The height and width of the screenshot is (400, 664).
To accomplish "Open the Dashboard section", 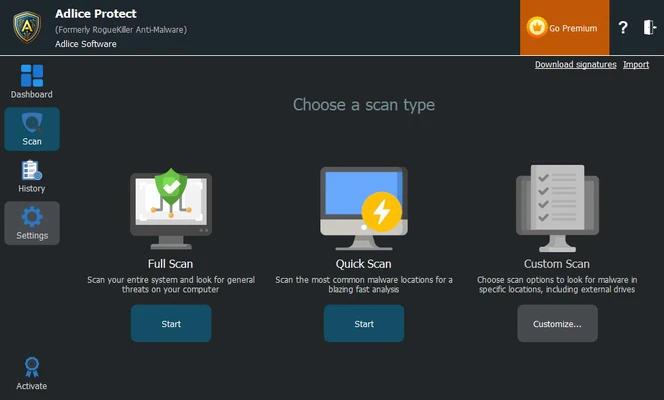I will coord(32,82).
